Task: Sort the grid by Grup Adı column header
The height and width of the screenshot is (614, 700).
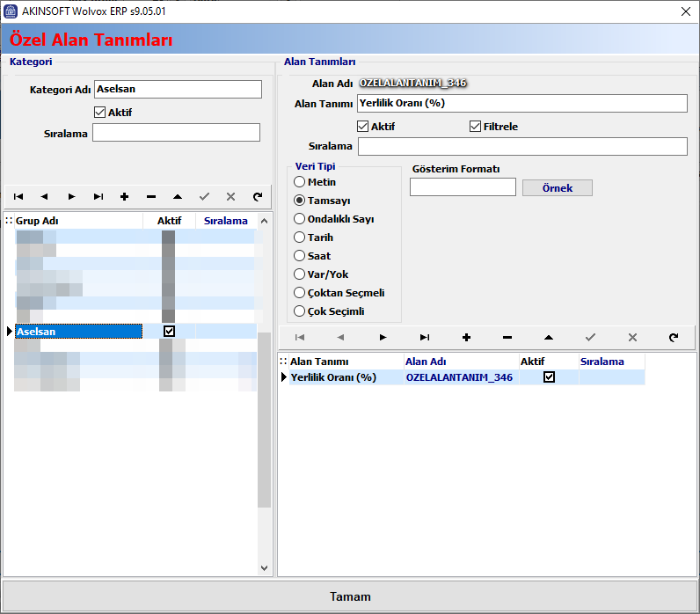Action: point(77,221)
